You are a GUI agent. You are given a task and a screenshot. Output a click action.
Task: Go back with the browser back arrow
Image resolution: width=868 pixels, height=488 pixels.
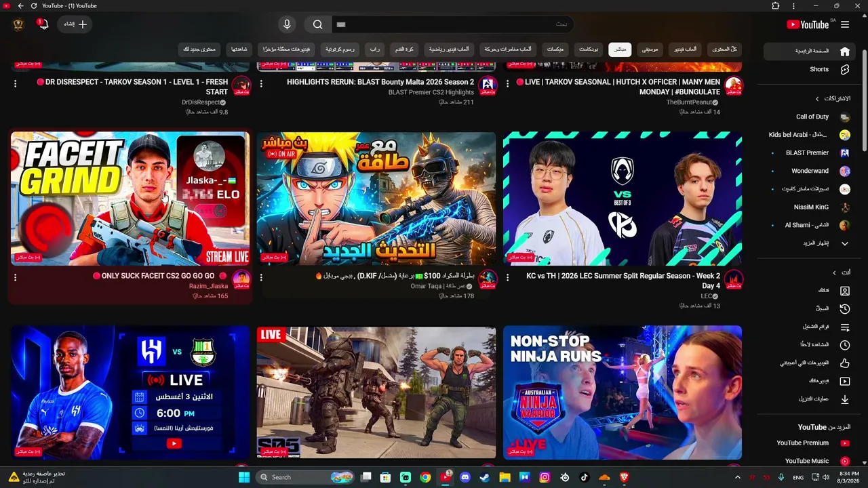coord(20,6)
